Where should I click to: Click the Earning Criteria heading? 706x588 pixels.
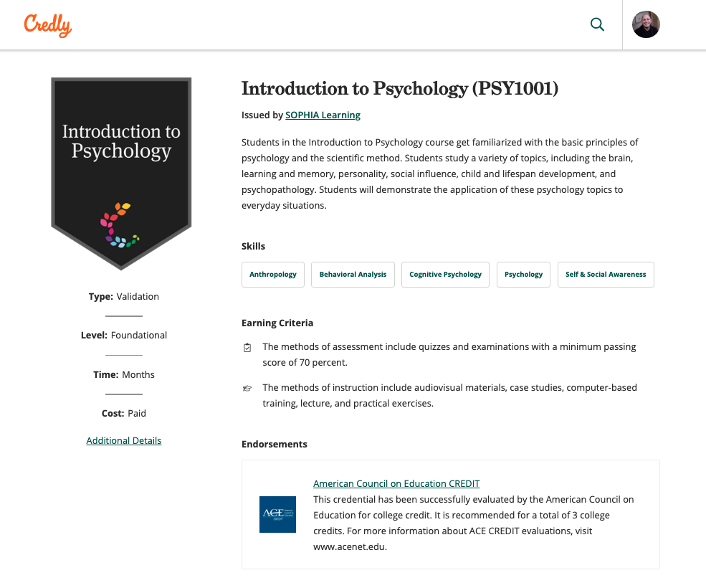pos(277,323)
